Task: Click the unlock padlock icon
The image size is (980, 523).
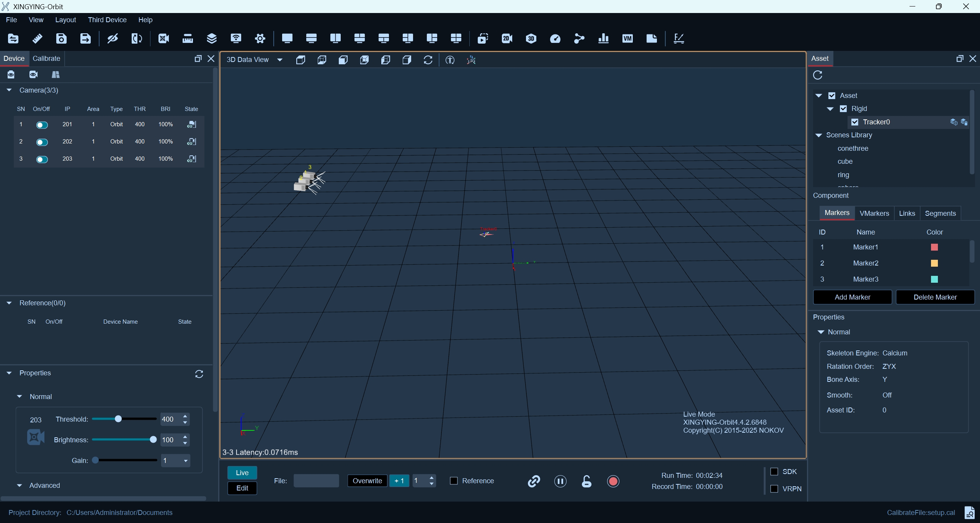Action: pos(586,481)
